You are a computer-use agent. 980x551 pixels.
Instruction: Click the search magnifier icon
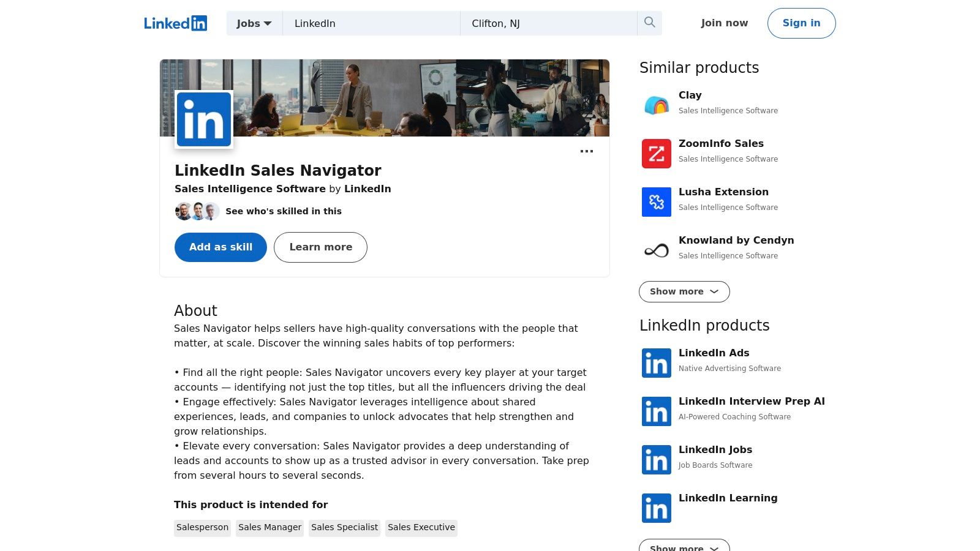649,23
